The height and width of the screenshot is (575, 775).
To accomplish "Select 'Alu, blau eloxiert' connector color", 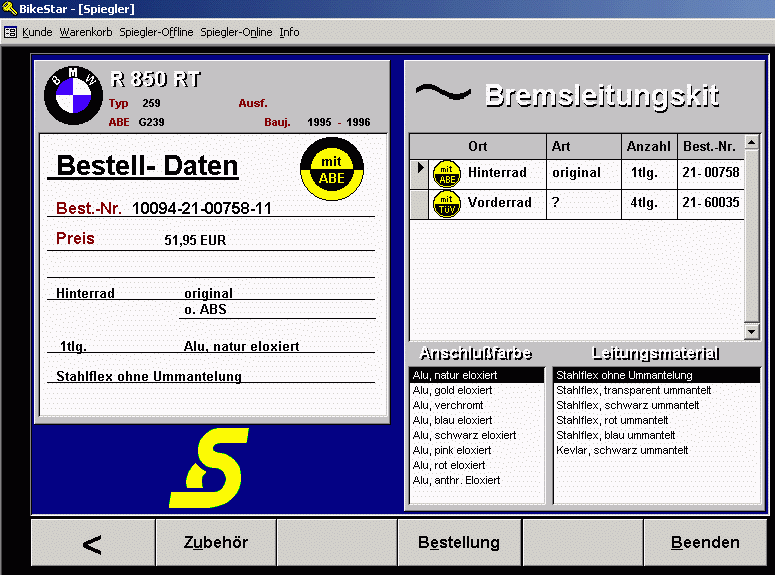I will 477,420.
